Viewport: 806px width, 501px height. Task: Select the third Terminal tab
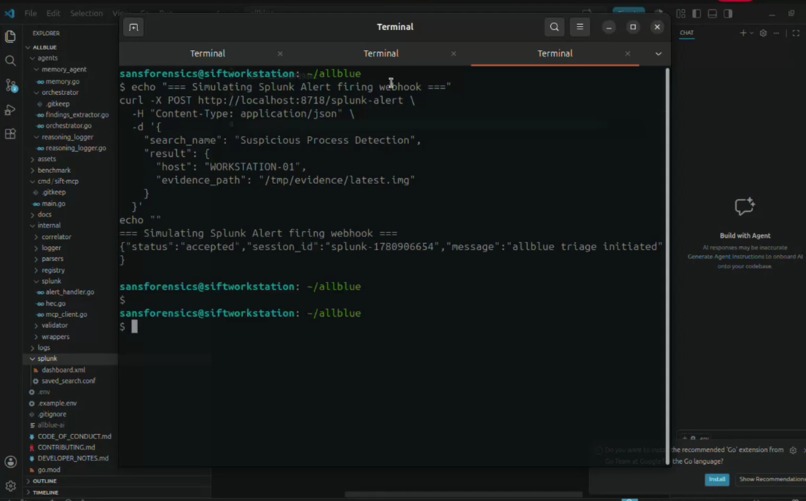tap(555, 53)
